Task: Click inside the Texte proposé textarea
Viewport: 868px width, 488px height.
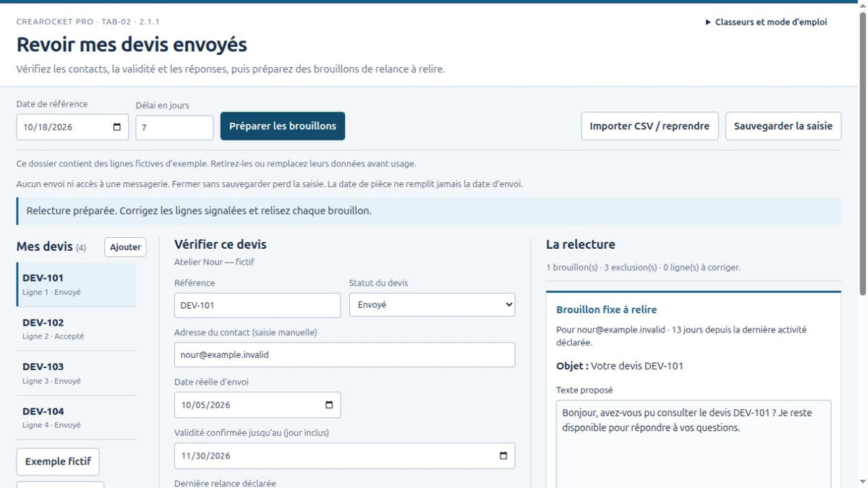Action: [694, 444]
